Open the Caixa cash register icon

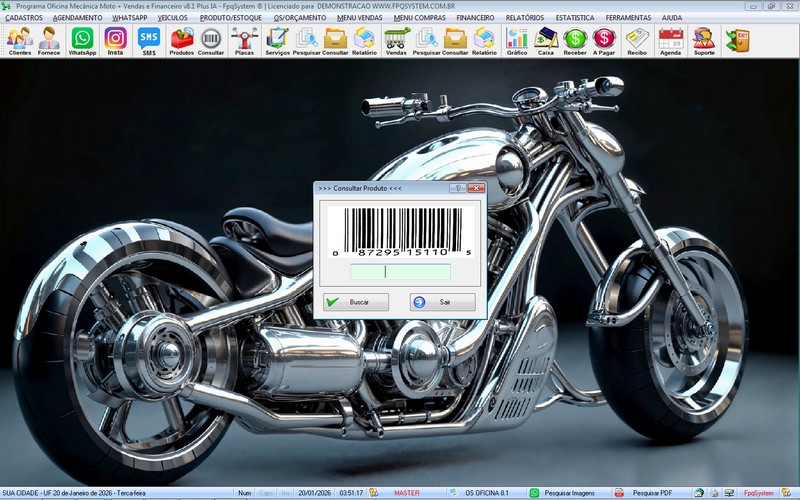(x=546, y=40)
